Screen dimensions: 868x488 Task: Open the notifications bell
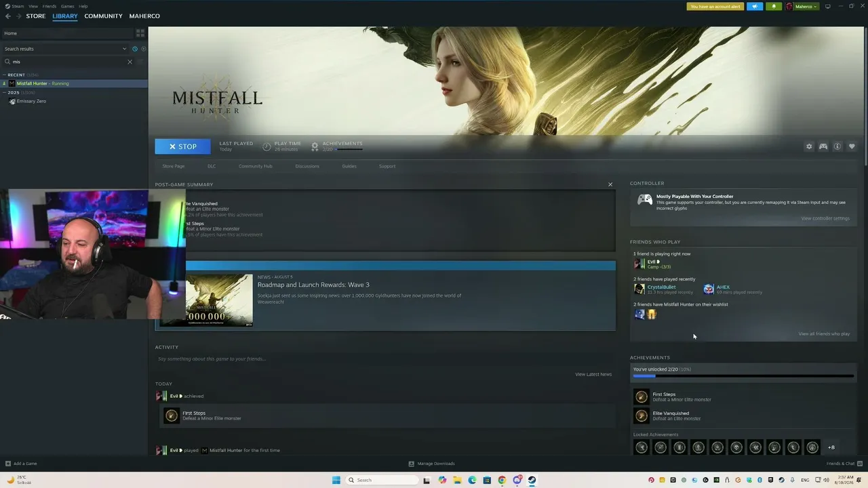point(774,6)
